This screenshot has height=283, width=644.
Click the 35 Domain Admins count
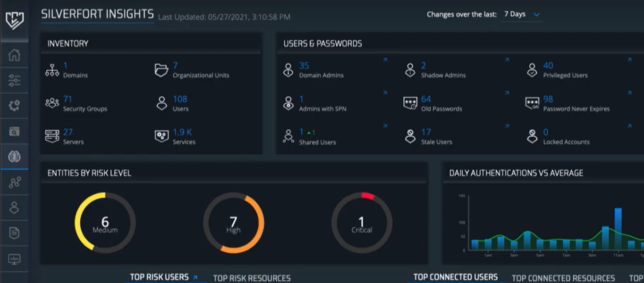[304, 66]
